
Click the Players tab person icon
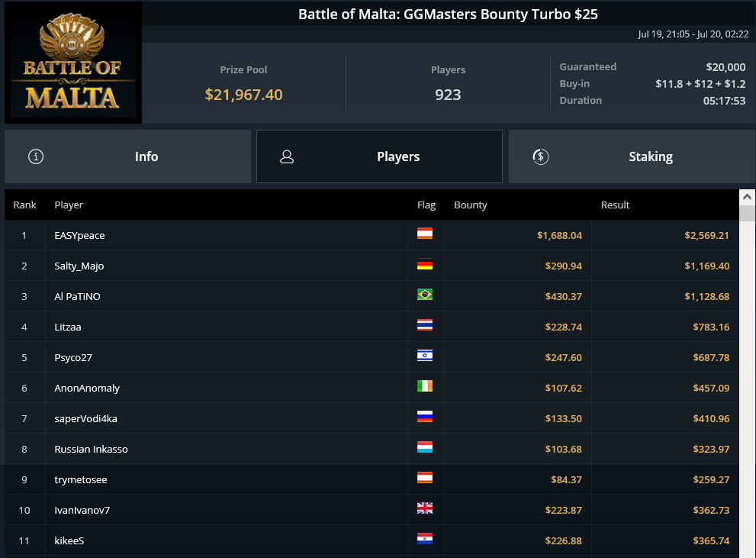[x=287, y=156]
